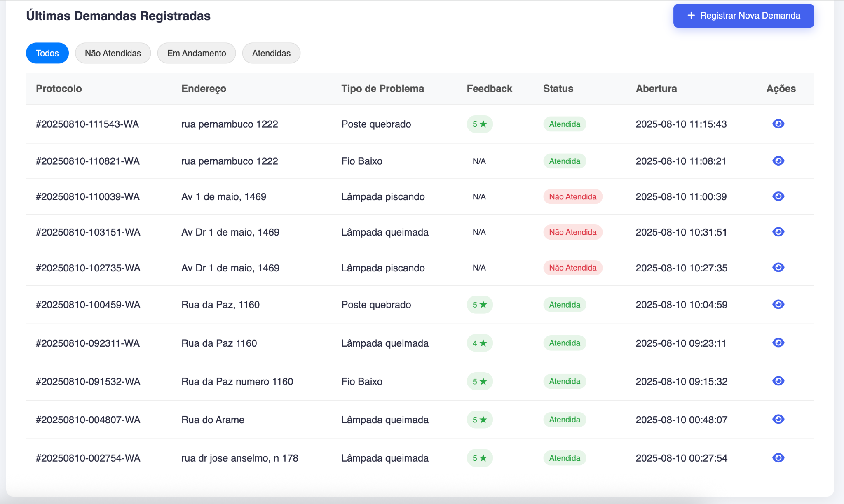Screen dimensions: 844x504
Task: Switch to Atendidas filter
Action: coord(271,53)
